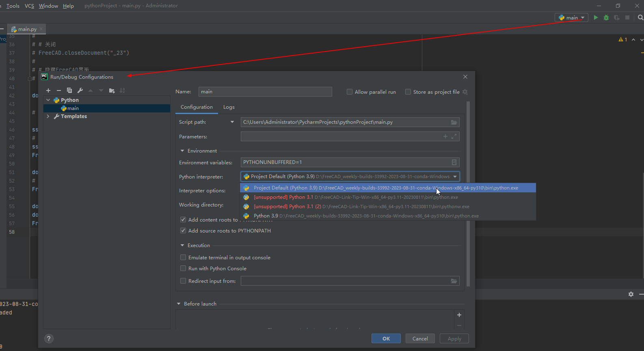Click the Edit Templates wrench icon
This screenshot has height=351, width=644.
(80, 90)
